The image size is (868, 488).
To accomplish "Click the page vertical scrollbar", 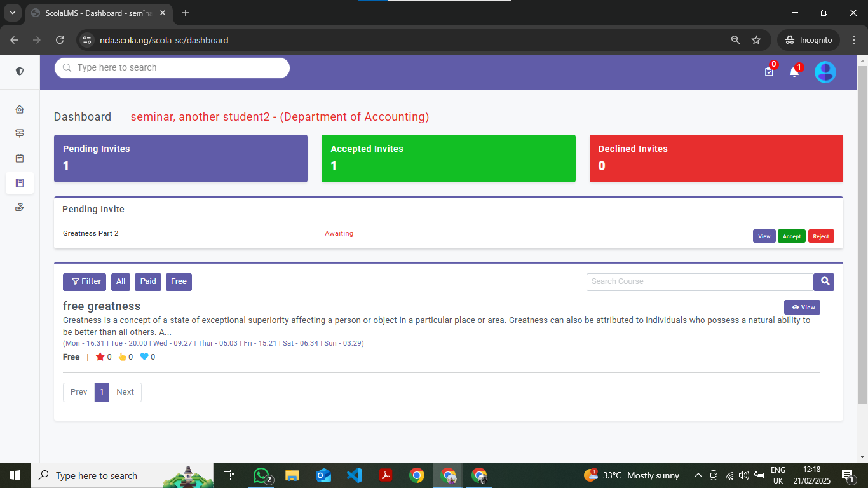I will (862, 235).
